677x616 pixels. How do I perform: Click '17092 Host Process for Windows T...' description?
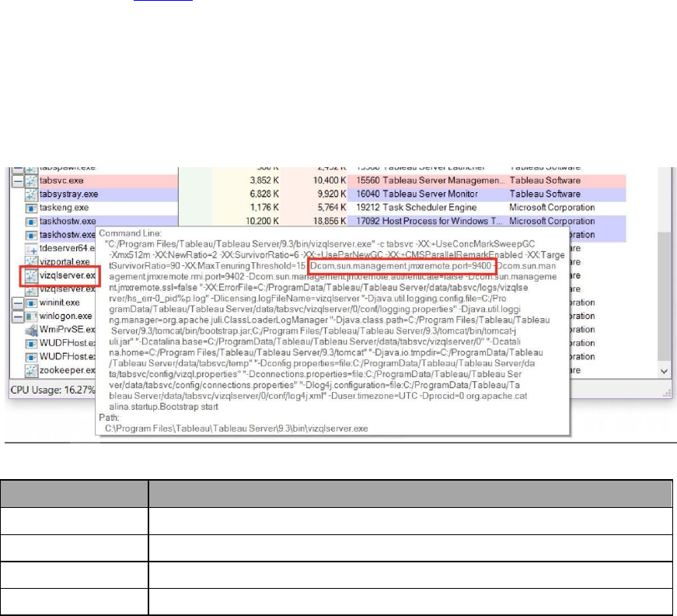pyautogui.click(x=429, y=221)
